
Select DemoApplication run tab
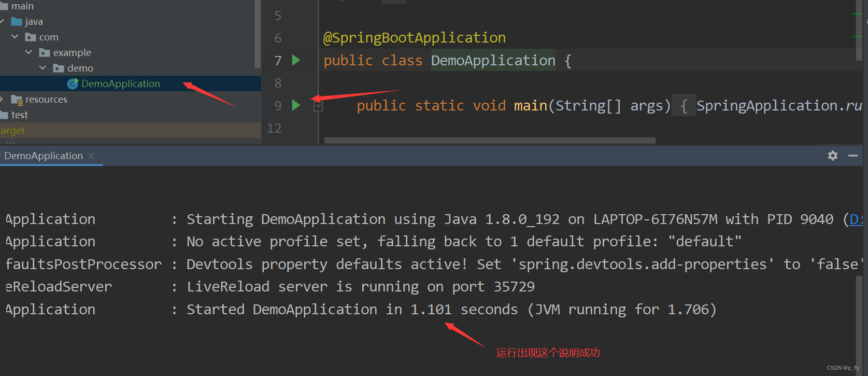tap(44, 156)
